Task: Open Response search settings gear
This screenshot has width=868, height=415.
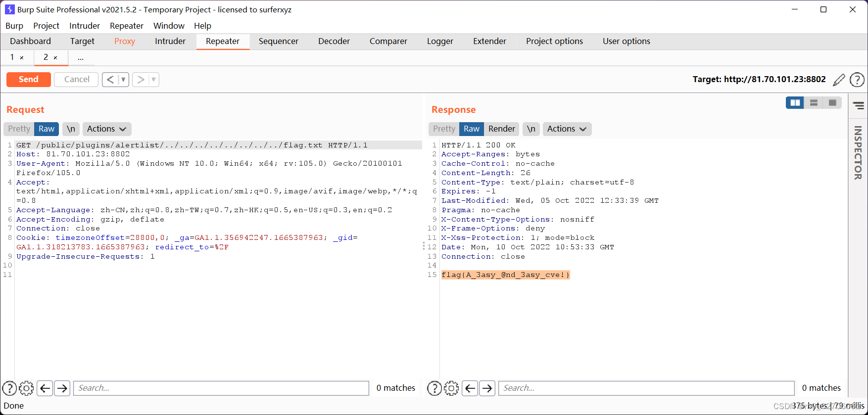Action: click(451, 388)
